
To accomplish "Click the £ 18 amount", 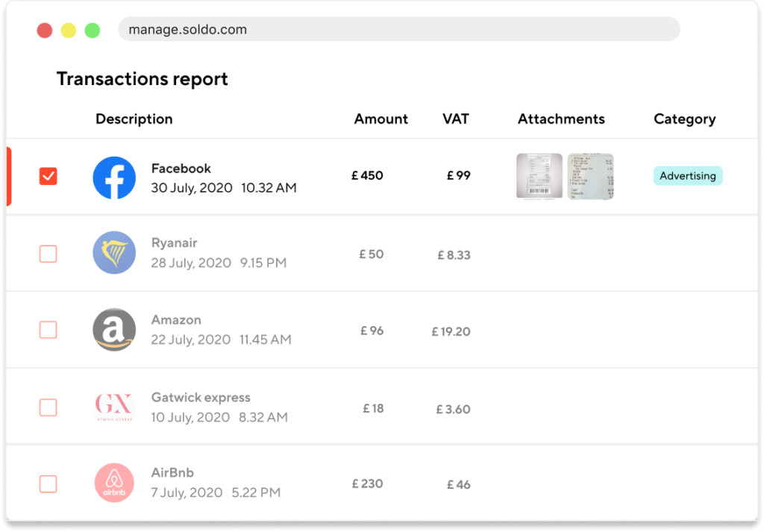I will click(373, 408).
